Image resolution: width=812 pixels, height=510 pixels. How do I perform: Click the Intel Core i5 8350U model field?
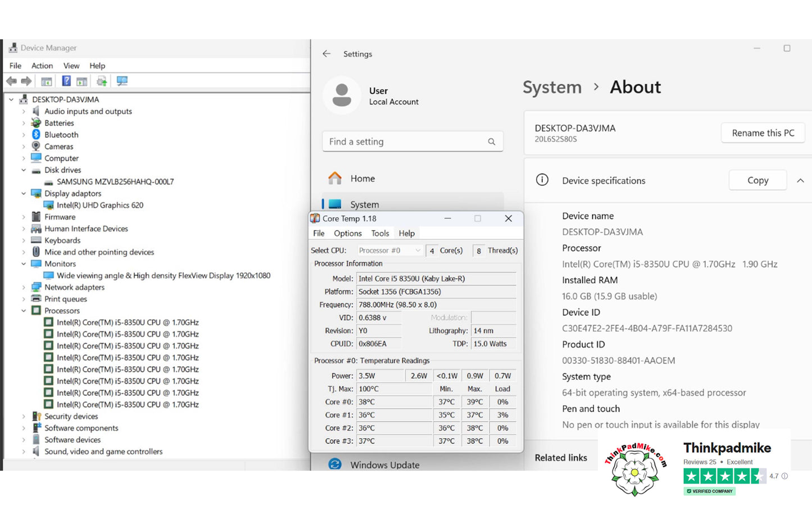coord(436,279)
